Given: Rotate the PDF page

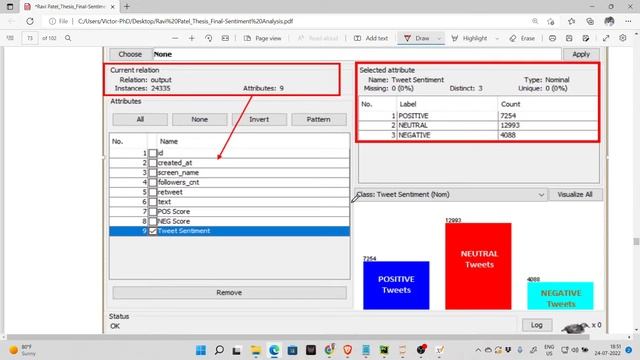Looking at the screenshot, I should (209, 38).
